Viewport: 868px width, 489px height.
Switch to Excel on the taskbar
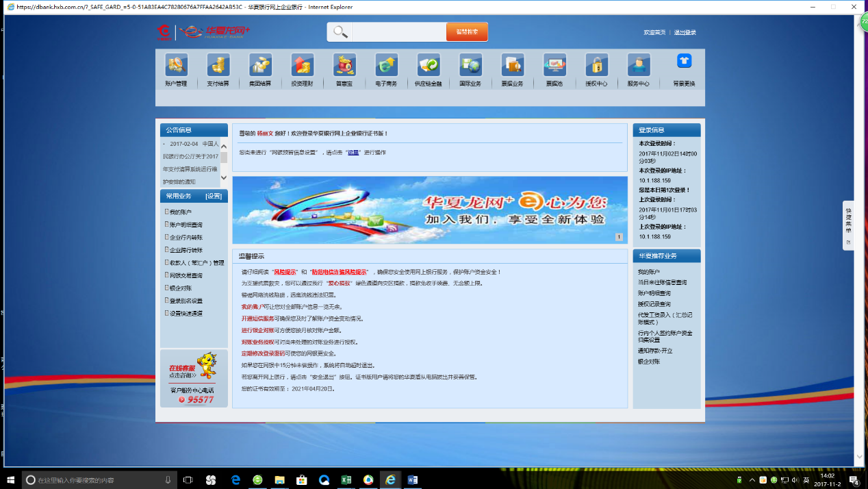346,480
